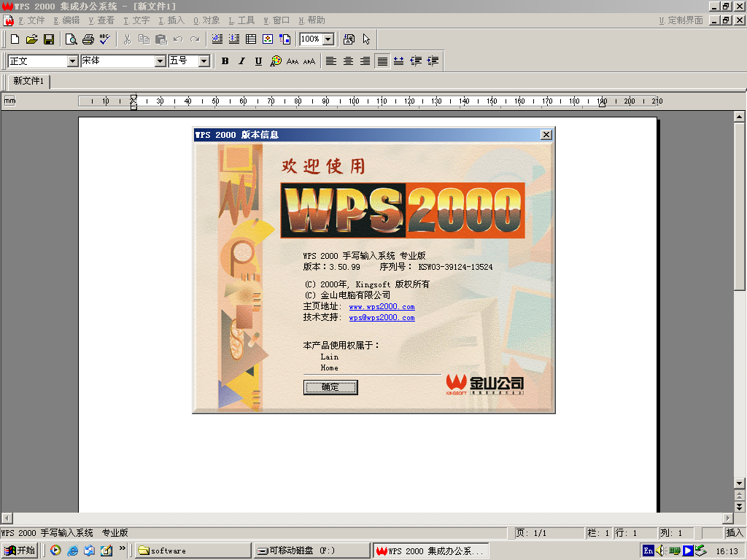Close the 版本信息 dialog
Viewport: 747px width, 560px height.
(546, 135)
